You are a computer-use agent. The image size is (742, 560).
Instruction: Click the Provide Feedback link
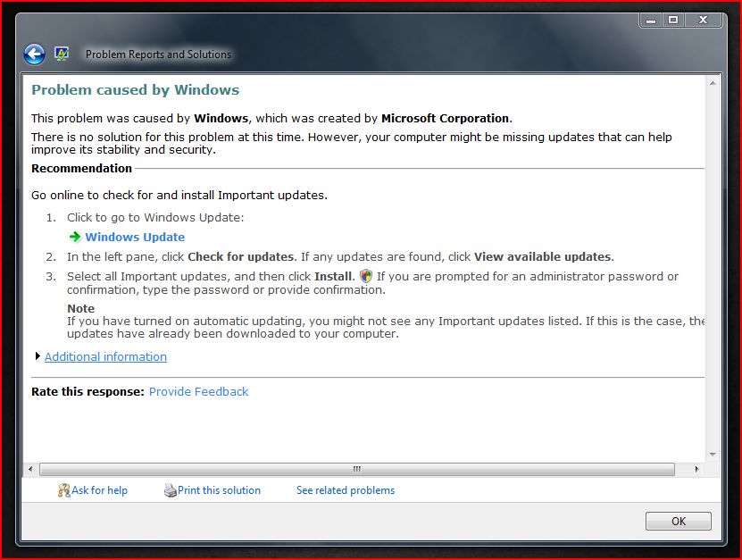coord(198,392)
